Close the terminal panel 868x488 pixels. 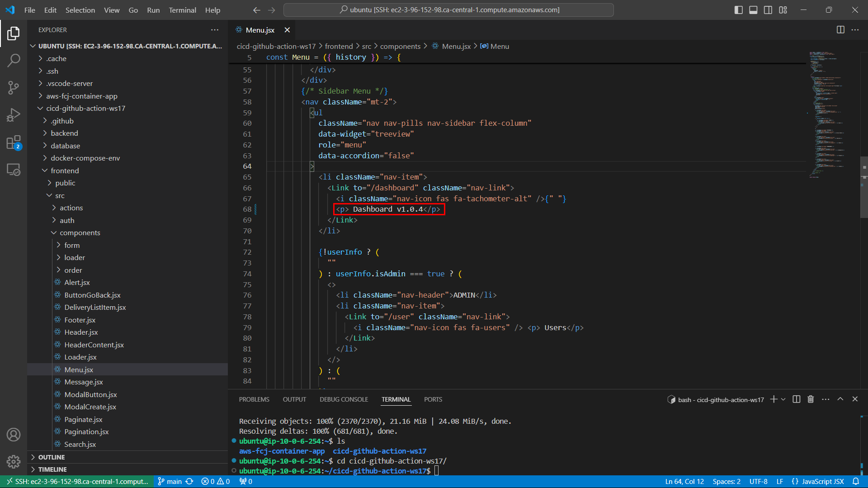pos(855,399)
